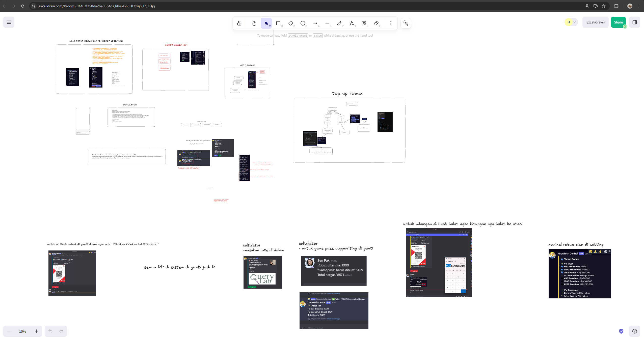
Task: Select the Arrow tool
Action: pos(315,23)
